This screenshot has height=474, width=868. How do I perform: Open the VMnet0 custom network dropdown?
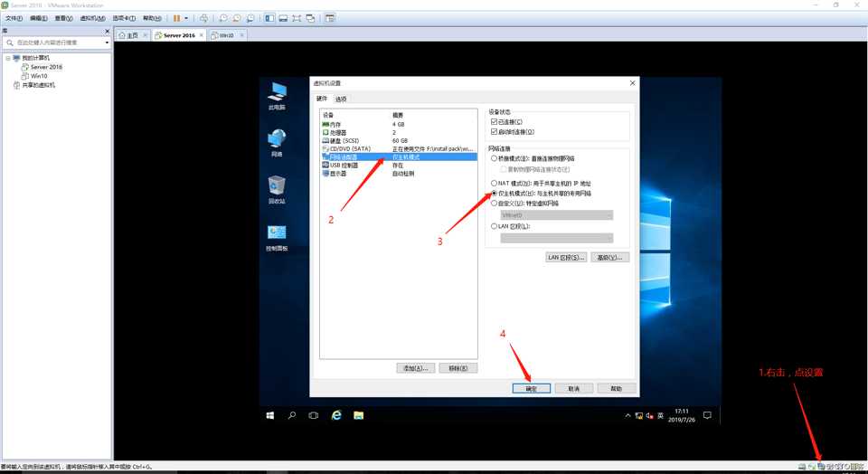[x=557, y=215]
